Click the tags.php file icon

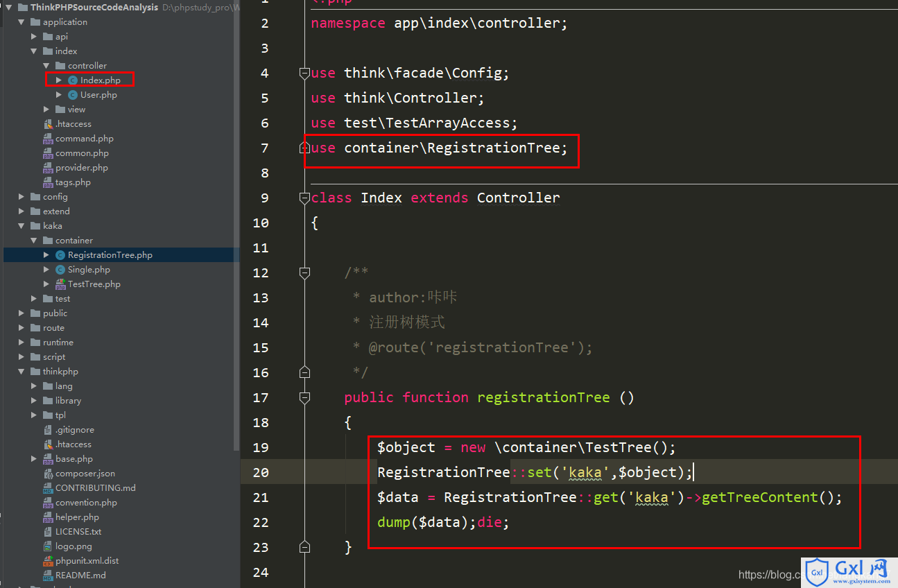(48, 182)
